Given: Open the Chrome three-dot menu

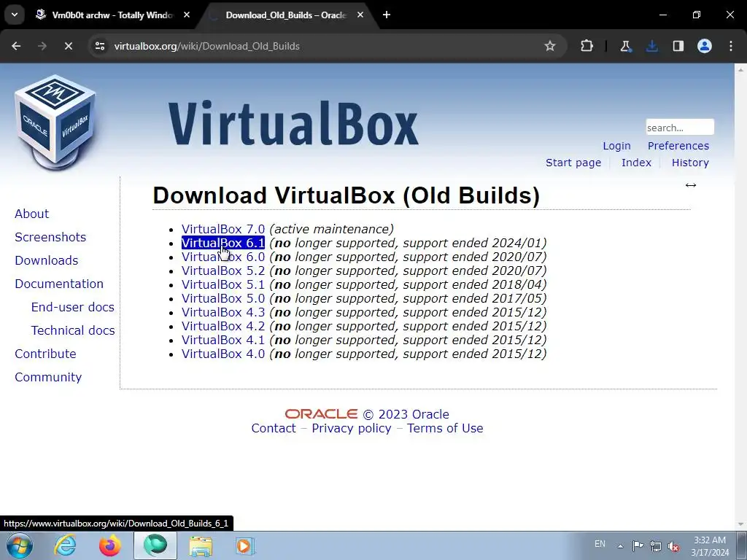Looking at the screenshot, I should (x=731, y=46).
